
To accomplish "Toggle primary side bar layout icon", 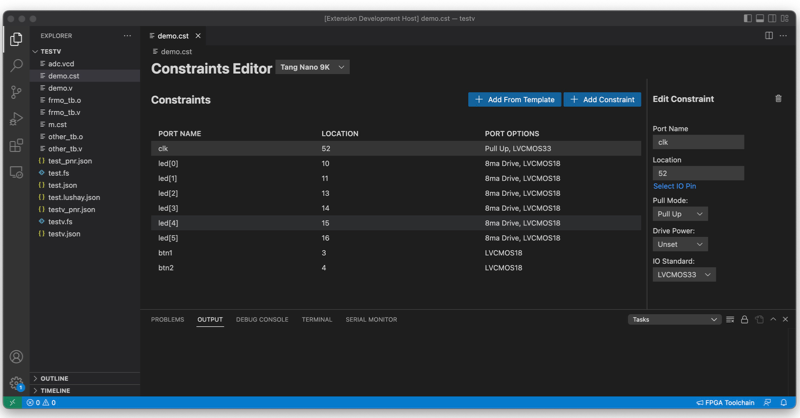I will 747,18.
